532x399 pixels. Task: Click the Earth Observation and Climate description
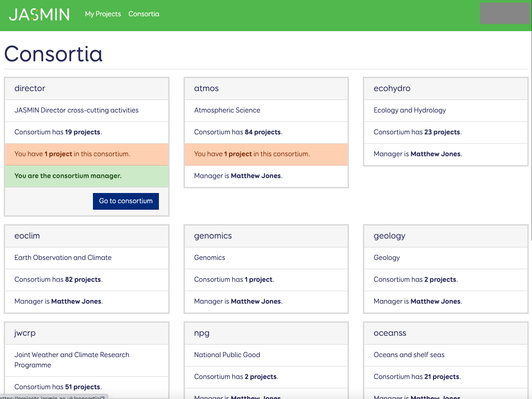[63, 258]
